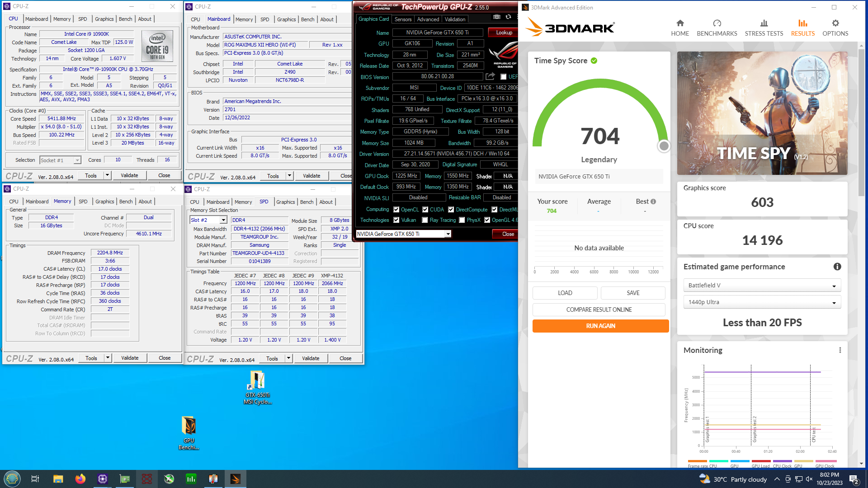This screenshot has height=488, width=868.
Task: Click the green verified checkmark by Time Spy Score
Action: [x=594, y=61]
